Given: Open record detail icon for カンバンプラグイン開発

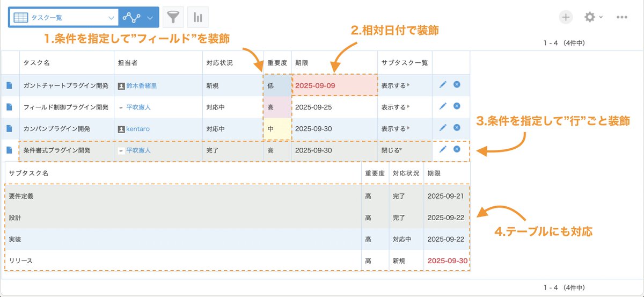Looking at the screenshot, I should click(x=9, y=128).
